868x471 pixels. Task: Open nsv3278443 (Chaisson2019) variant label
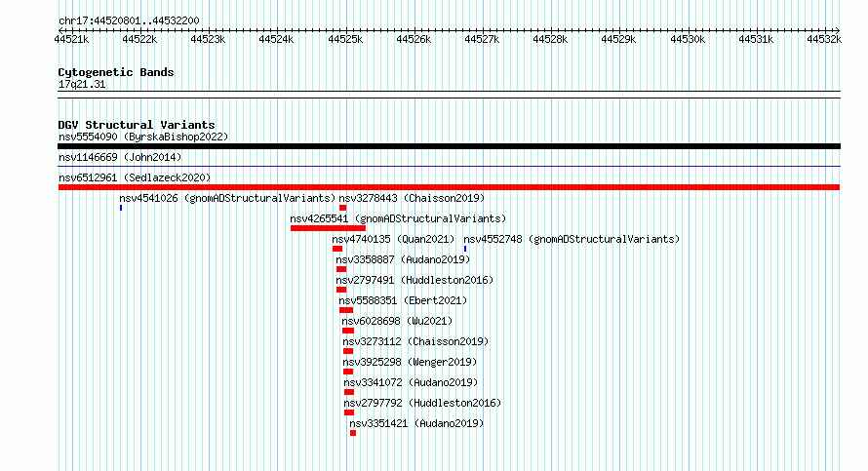(x=412, y=198)
